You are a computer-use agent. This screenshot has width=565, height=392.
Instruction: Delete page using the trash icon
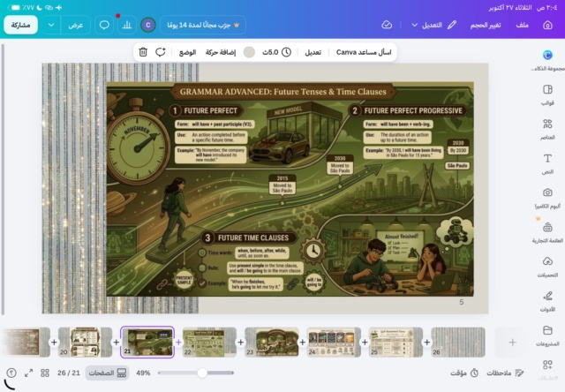coord(143,52)
